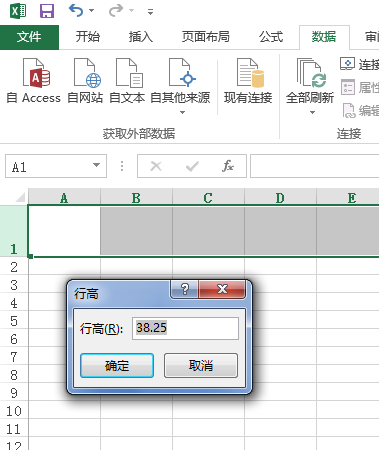Open the 文件 menu
379x450 pixels.
tap(29, 37)
